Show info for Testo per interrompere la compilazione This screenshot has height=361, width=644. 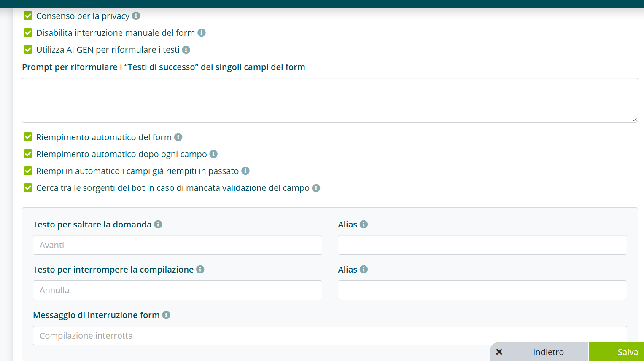pyautogui.click(x=200, y=269)
